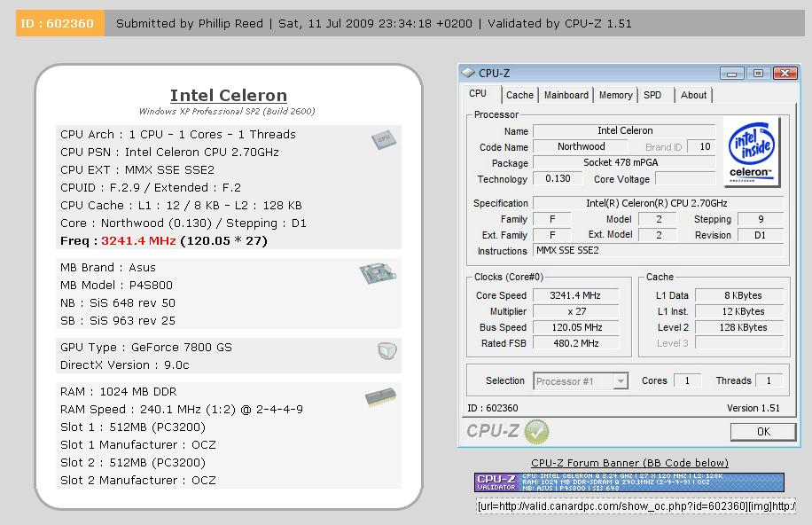
Task: Select the SPD tab
Action: click(652, 95)
